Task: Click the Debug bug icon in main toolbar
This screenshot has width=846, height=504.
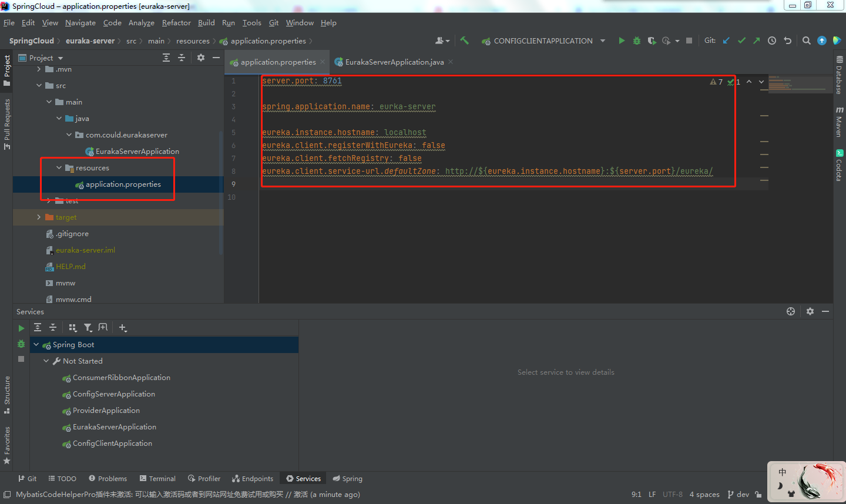Action: tap(636, 41)
